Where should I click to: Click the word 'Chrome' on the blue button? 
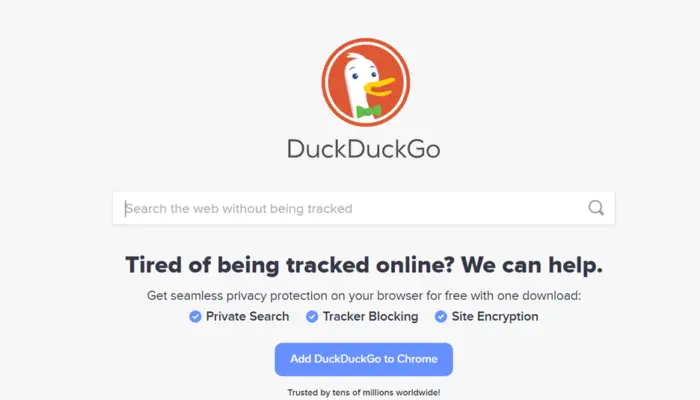click(x=417, y=359)
